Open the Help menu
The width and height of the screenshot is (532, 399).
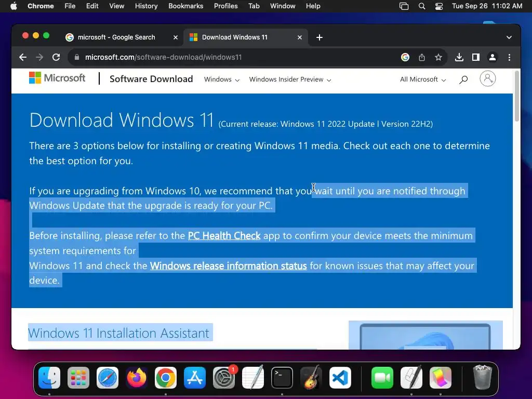tap(313, 6)
